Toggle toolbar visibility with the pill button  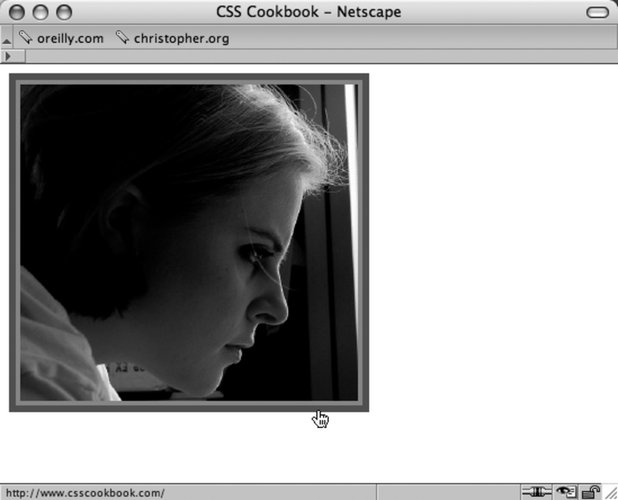coord(597,12)
